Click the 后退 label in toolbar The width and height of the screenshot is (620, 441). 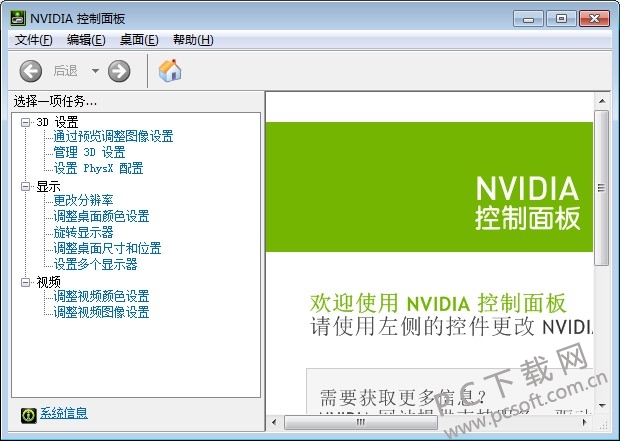(x=66, y=71)
